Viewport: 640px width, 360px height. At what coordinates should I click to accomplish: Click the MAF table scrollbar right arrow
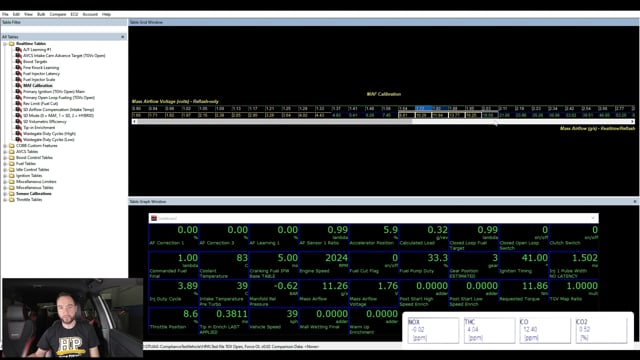point(633,122)
